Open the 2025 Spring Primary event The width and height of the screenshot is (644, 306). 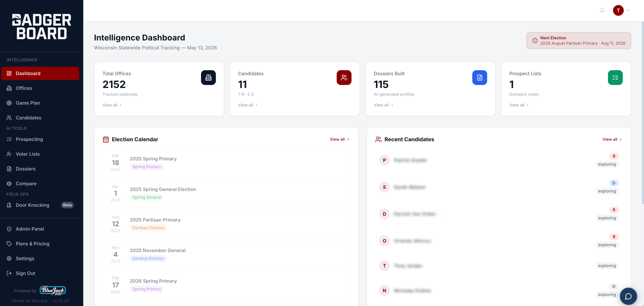click(226, 163)
